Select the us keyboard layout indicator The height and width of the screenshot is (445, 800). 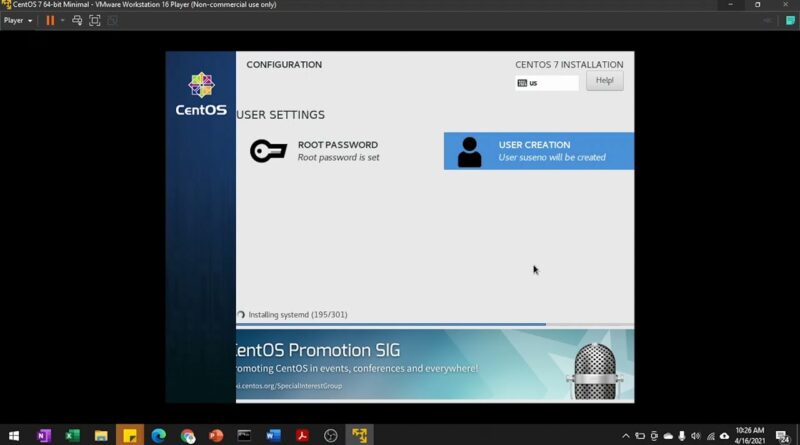[x=547, y=83]
